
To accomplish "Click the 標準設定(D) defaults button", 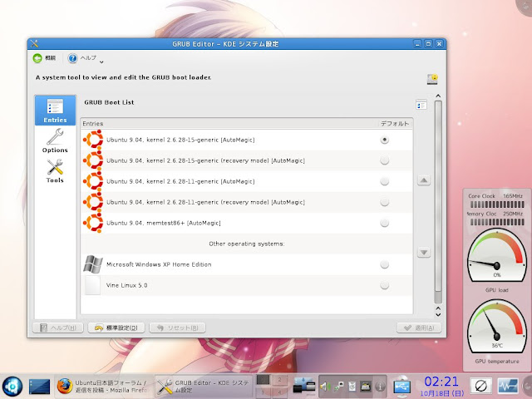I will pos(116,328).
